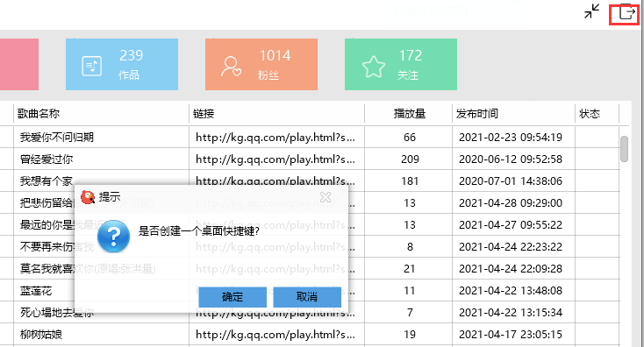The width and height of the screenshot is (644, 347).
Task: Click the 状态 column header
Action: point(597,114)
